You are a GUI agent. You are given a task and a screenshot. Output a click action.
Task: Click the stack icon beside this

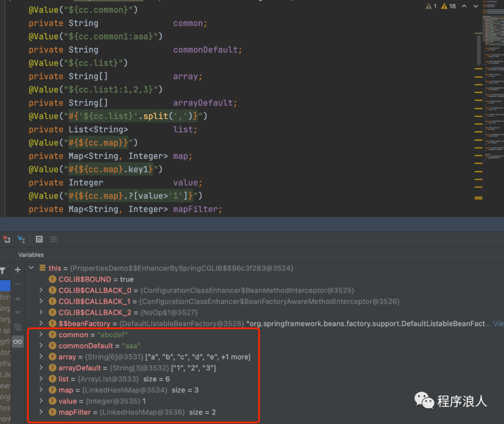pos(42,268)
